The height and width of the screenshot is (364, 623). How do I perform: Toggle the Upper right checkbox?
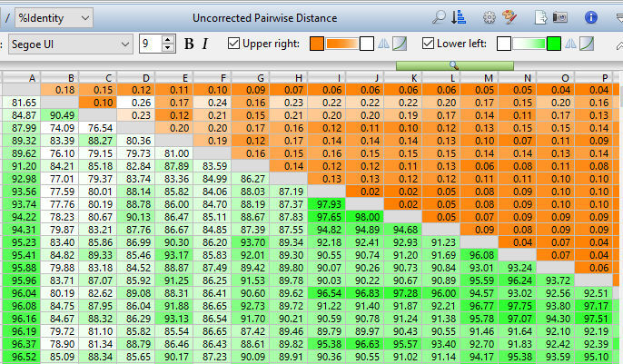pyautogui.click(x=234, y=44)
